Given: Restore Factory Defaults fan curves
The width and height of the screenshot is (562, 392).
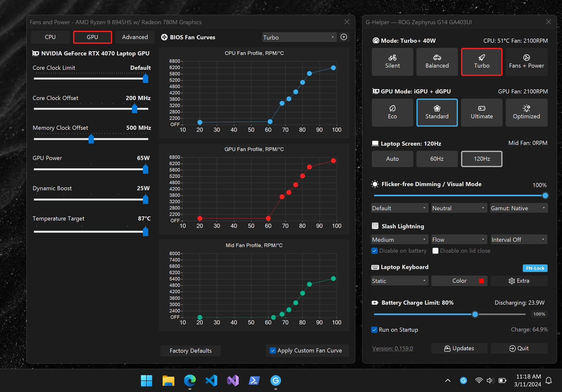Looking at the screenshot, I should (x=190, y=350).
